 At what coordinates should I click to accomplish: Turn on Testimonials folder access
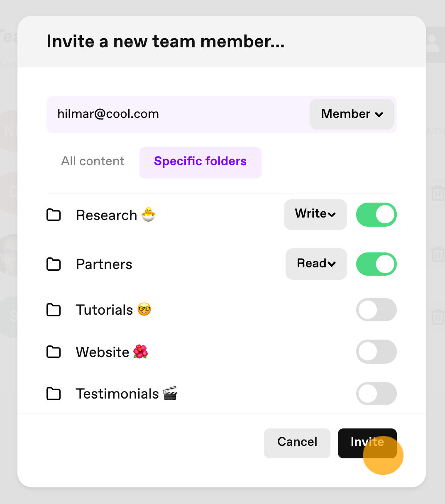coord(377,394)
